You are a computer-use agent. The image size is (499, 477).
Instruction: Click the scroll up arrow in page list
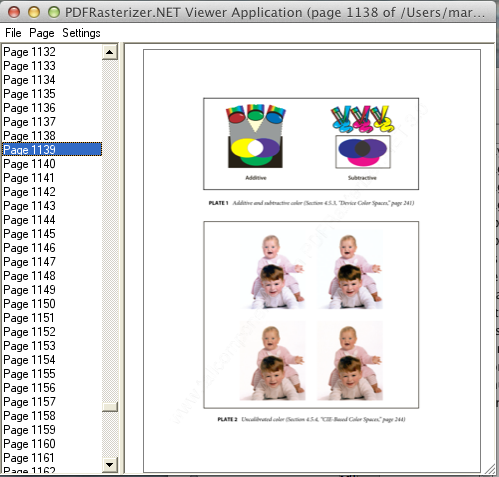click(x=110, y=52)
